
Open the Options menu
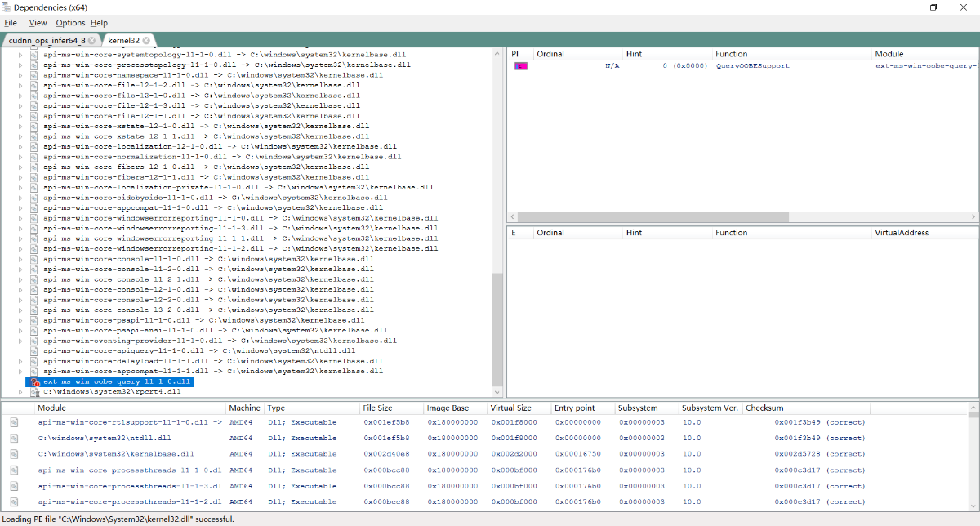click(70, 23)
